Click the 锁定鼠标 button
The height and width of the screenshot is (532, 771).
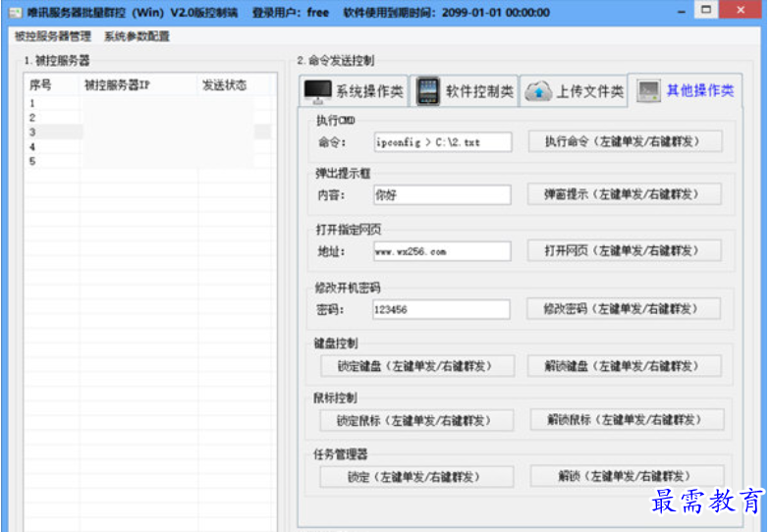click(416, 420)
